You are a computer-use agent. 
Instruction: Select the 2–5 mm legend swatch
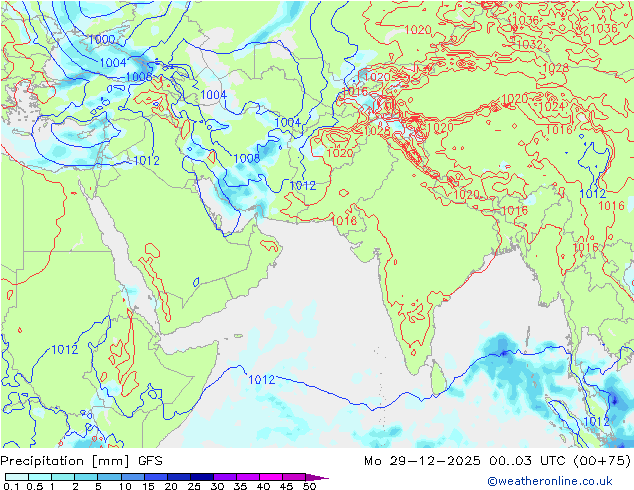87,477
